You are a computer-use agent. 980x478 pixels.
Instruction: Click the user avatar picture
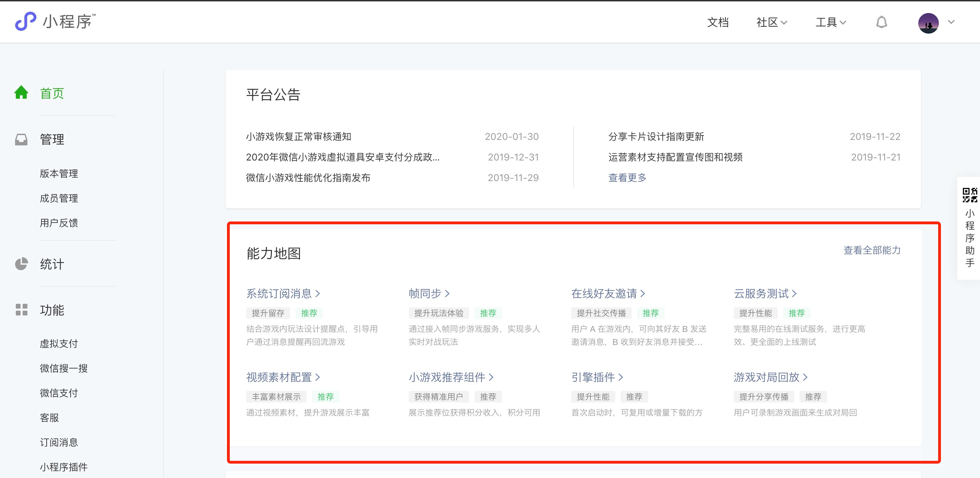[x=928, y=23]
